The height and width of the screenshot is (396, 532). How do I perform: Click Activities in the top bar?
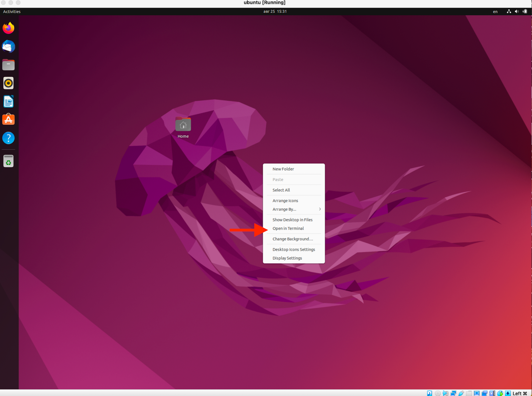pos(12,12)
